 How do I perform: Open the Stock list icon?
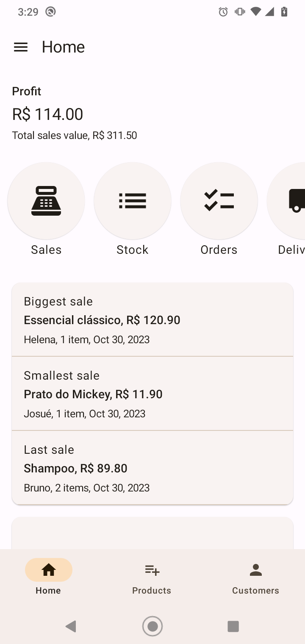133,201
